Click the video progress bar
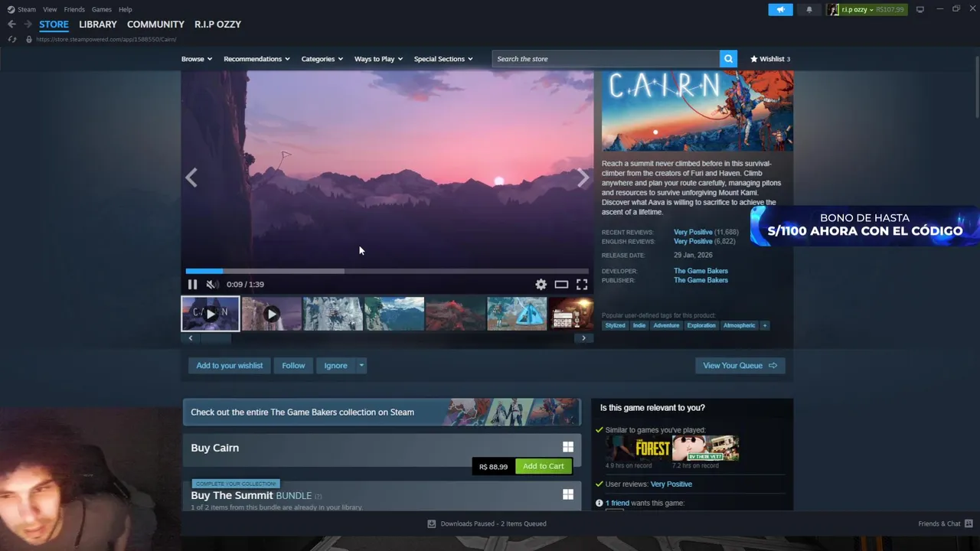The image size is (980, 551). 387,271
